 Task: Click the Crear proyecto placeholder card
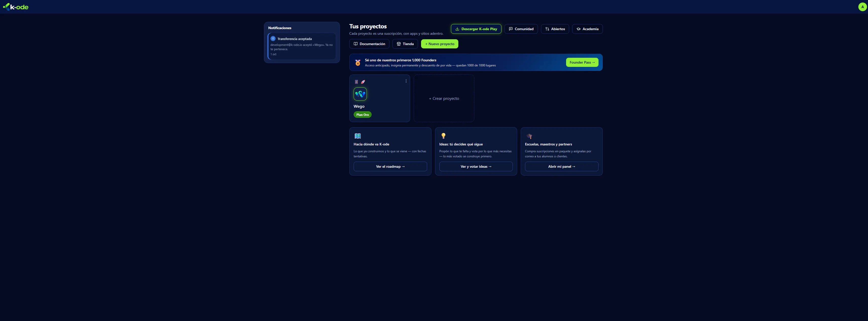[444, 98]
